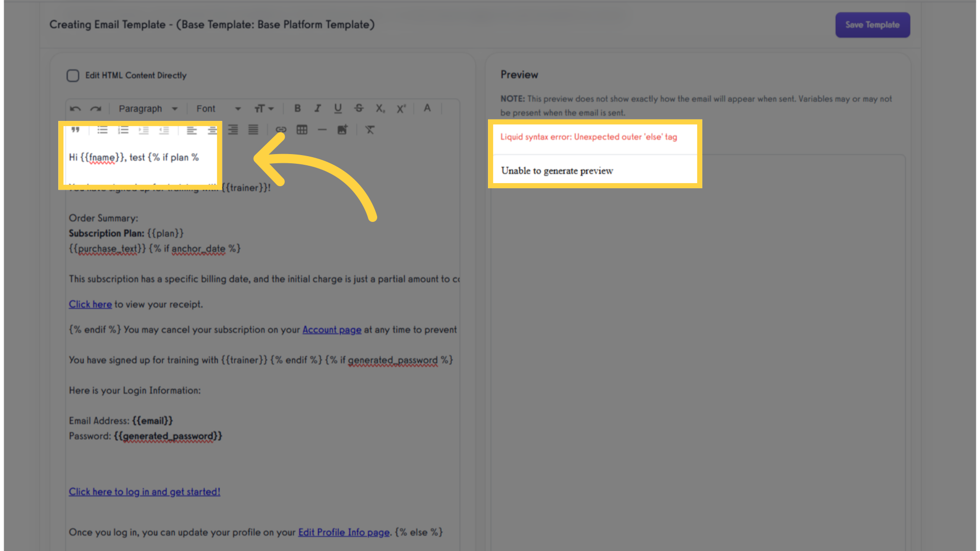Click the 'Subscription Plan: {{plan}}' line
980x551 pixels.
(x=126, y=233)
